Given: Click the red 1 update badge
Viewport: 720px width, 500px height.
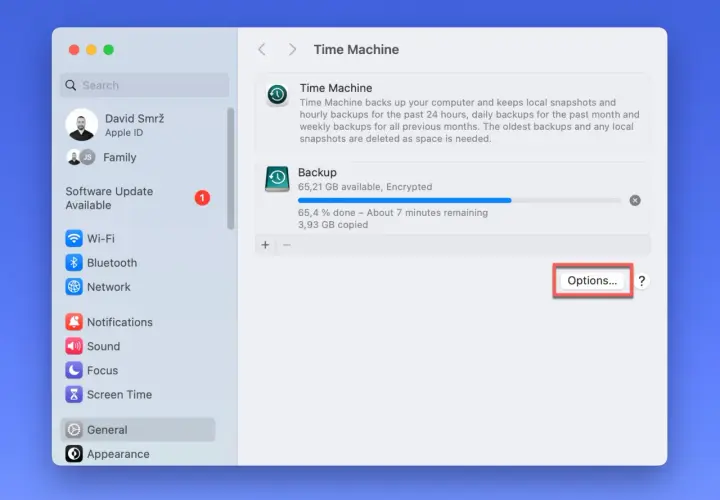Looking at the screenshot, I should coord(202,198).
